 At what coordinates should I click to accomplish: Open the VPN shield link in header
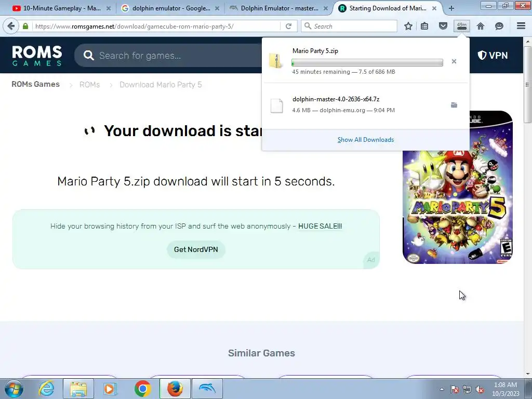493,55
